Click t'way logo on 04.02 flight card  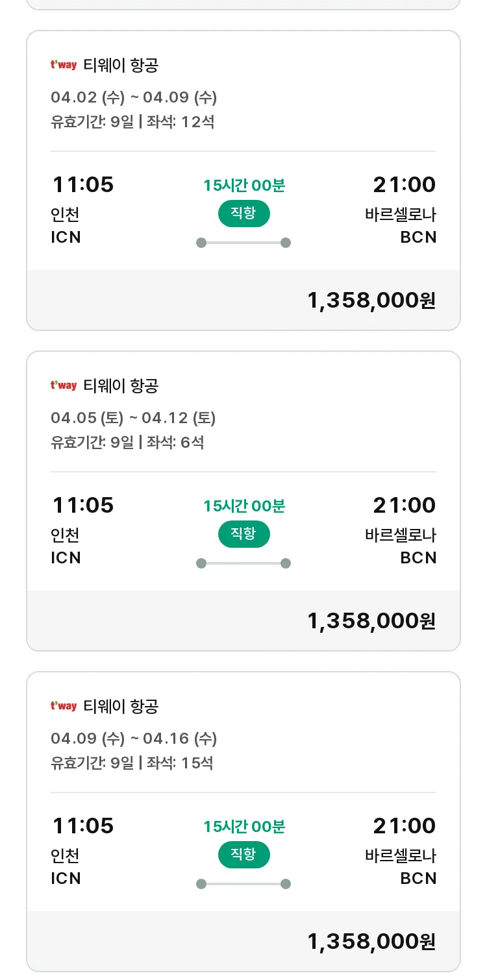click(64, 65)
